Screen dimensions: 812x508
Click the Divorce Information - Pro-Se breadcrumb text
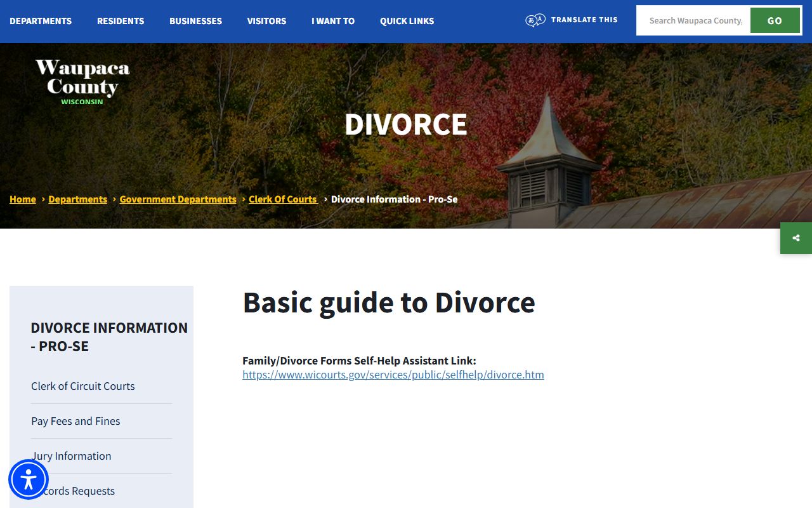click(394, 199)
